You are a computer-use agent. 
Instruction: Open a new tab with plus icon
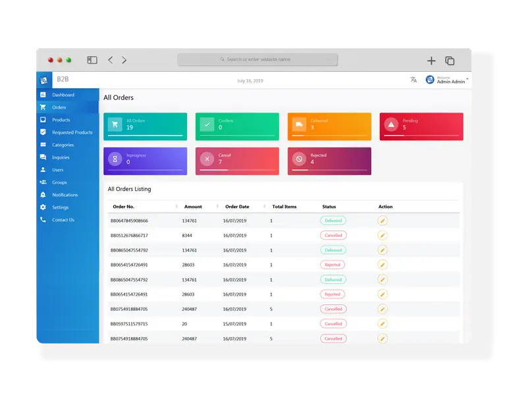431,61
